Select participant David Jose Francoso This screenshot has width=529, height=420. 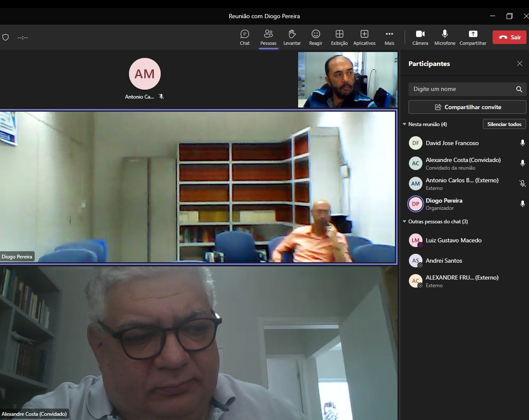tap(464, 143)
